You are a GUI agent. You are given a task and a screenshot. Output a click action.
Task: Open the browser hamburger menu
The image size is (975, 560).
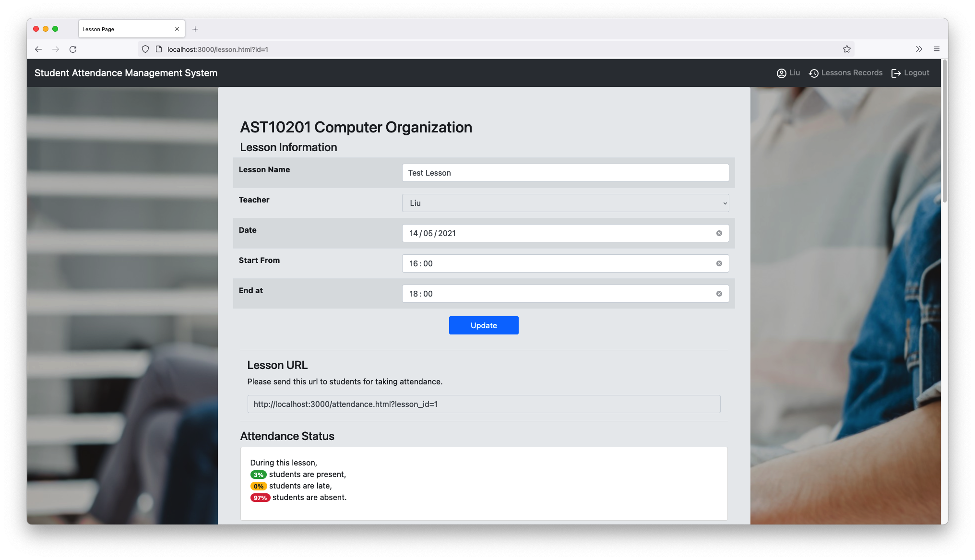(936, 49)
